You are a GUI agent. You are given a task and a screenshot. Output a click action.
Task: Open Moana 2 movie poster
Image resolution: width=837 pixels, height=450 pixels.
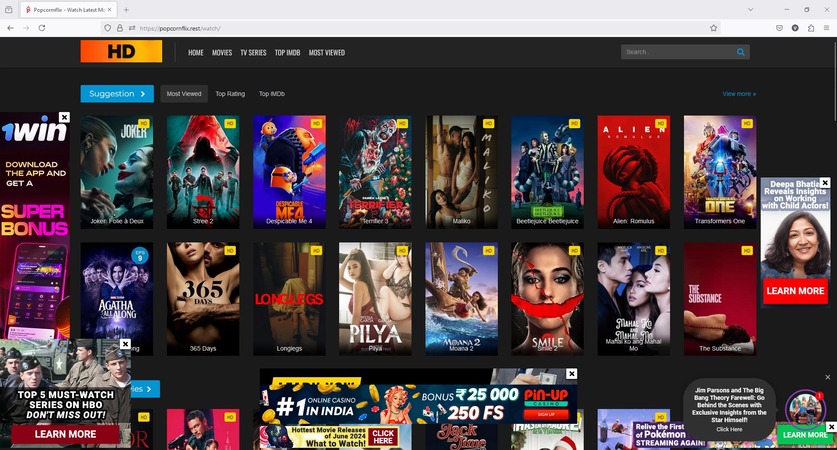point(462,299)
